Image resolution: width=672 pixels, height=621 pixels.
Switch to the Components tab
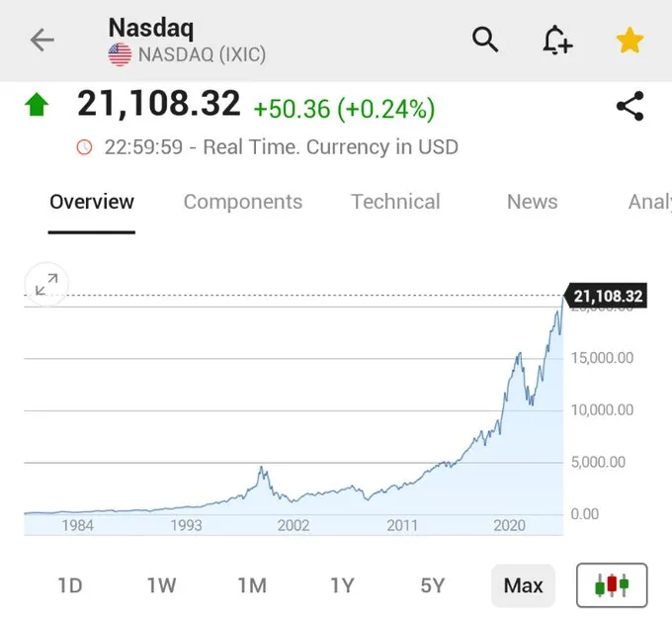pyautogui.click(x=243, y=202)
